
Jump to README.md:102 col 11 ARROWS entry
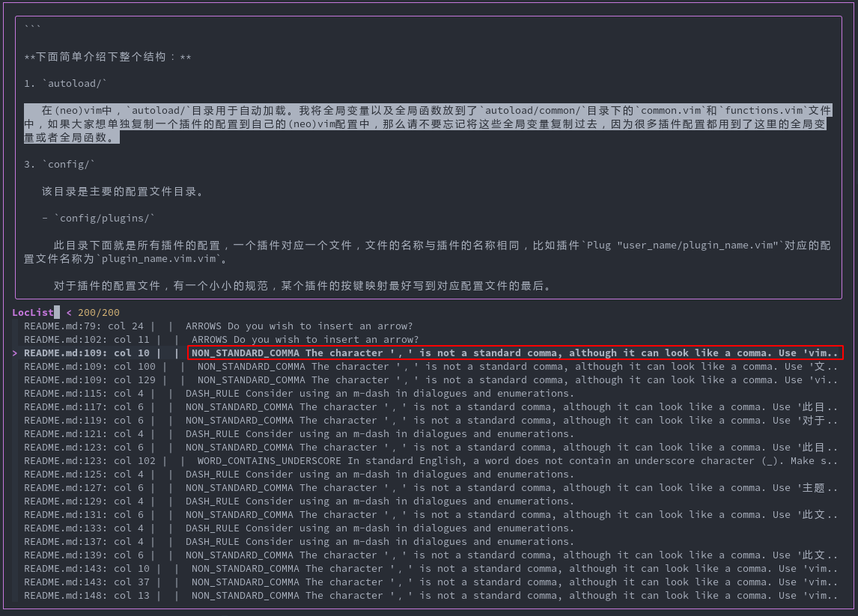221,340
